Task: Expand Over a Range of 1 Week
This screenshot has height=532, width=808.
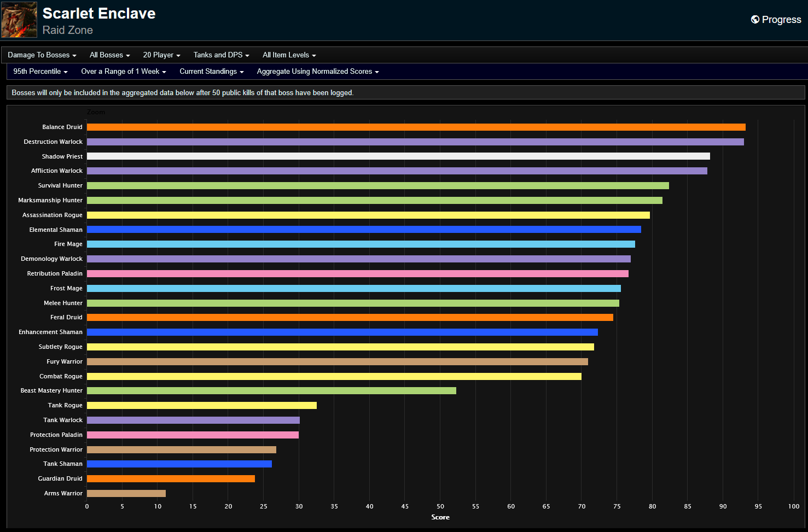Action: (x=124, y=72)
